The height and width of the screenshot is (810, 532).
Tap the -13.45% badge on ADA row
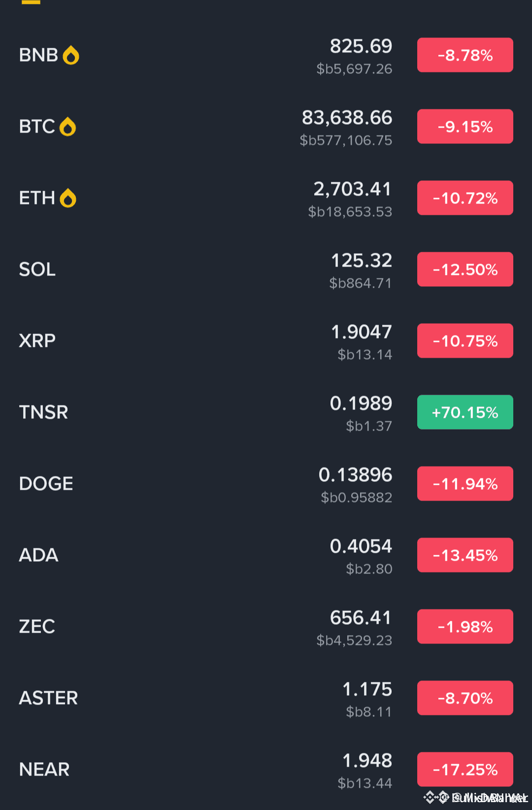[x=465, y=555]
